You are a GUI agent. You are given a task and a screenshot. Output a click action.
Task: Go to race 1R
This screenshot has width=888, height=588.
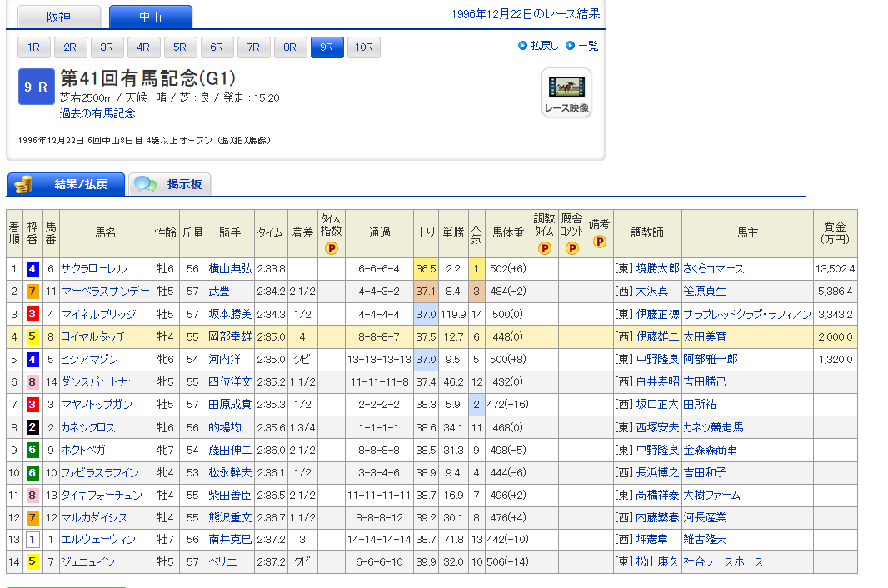[x=34, y=47]
